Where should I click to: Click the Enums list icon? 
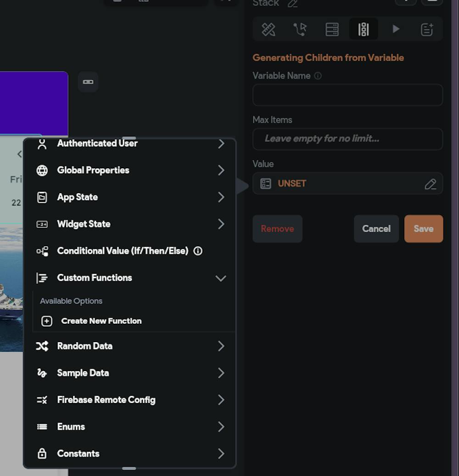pos(42,427)
